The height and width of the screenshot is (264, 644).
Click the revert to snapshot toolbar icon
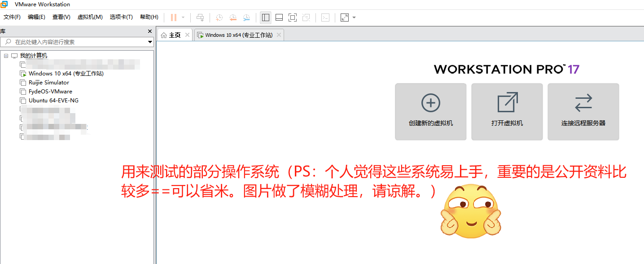point(233,18)
